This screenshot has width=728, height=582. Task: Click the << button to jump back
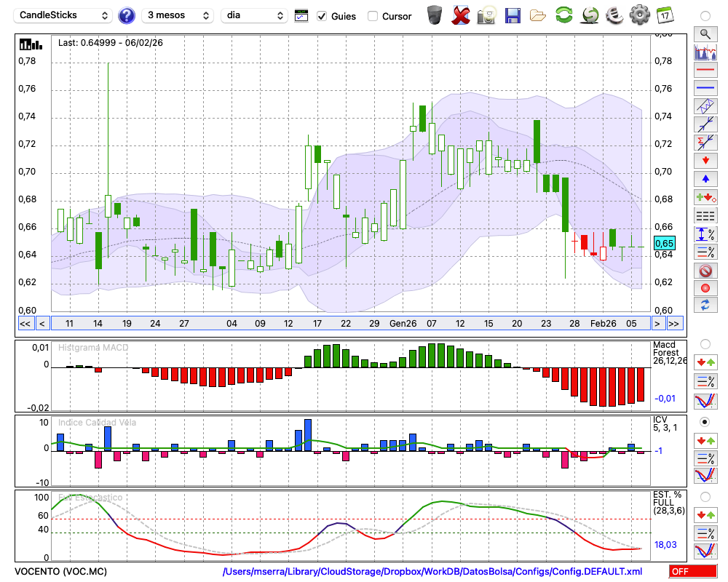pos(25,324)
